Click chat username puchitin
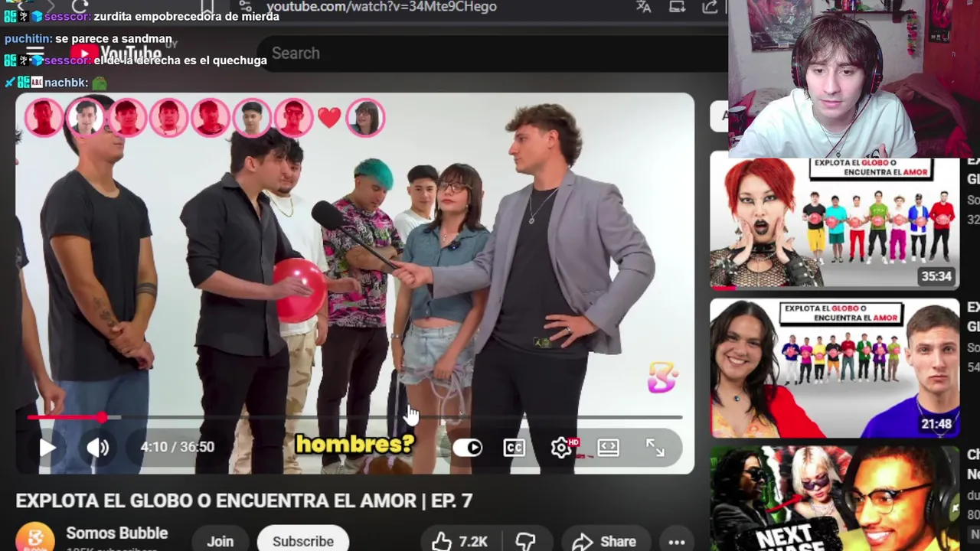Screen dimensions: 980x551 (x=28, y=38)
